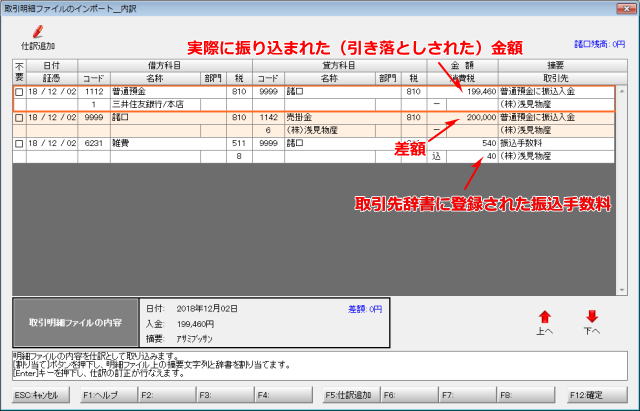640x411 pixels.
Task: Check the 不要 box for 雑費 row
Action: (x=19, y=144)
